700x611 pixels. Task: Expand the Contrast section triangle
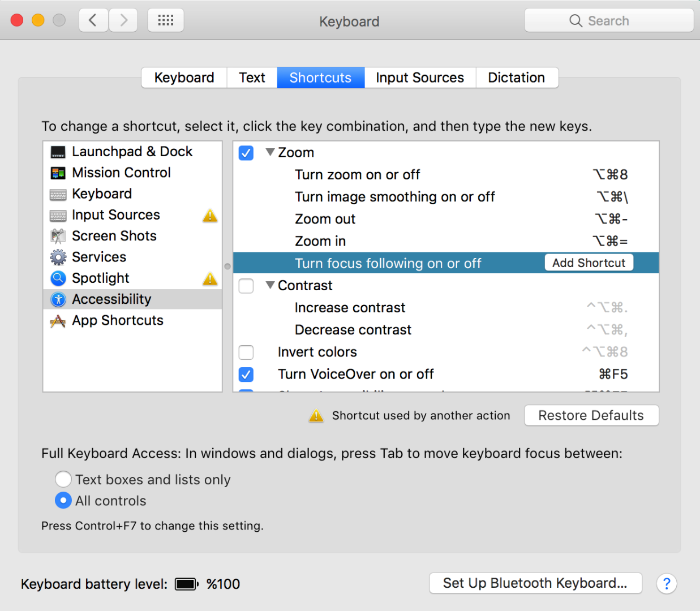pos(270,285)
